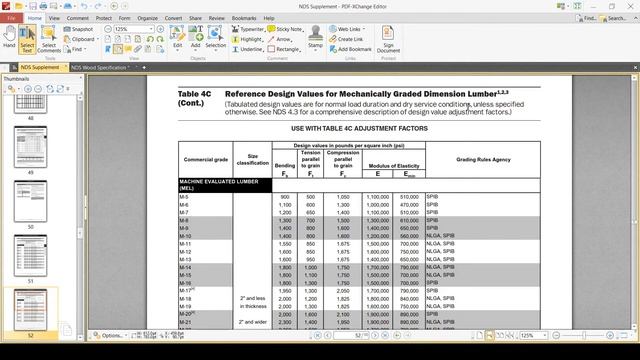This screenshot has height=360, width=640.
Task: Open the Help ribbon tab
Action: (x=269, y=18)
